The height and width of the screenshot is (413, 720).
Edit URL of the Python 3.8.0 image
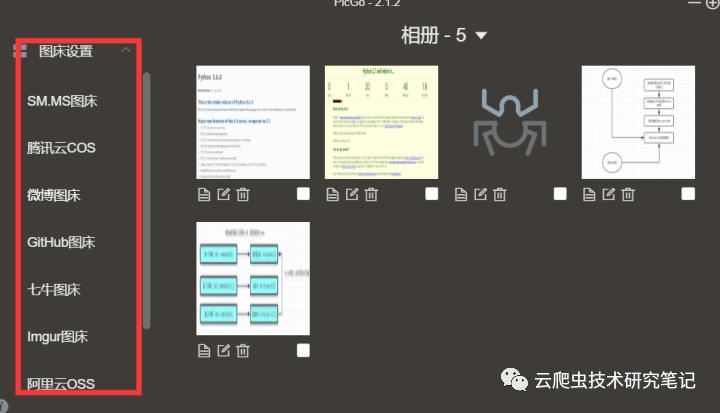tap(223, 194)
